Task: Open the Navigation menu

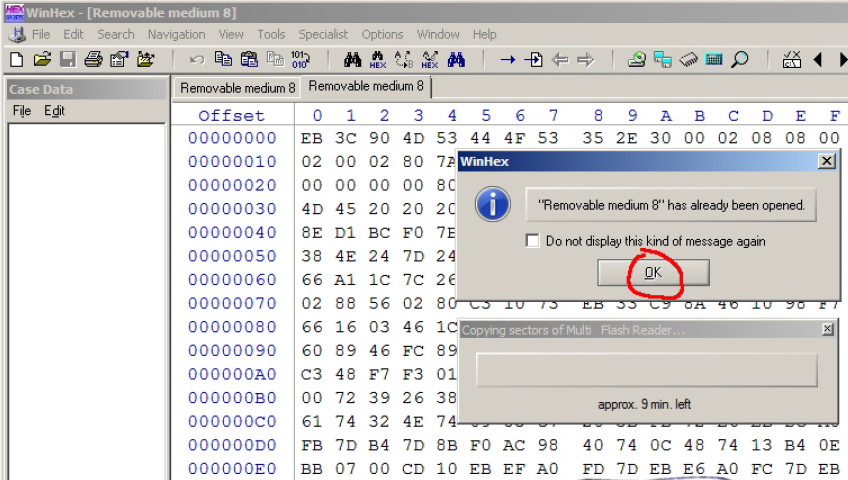Action: tap(177, 35)
